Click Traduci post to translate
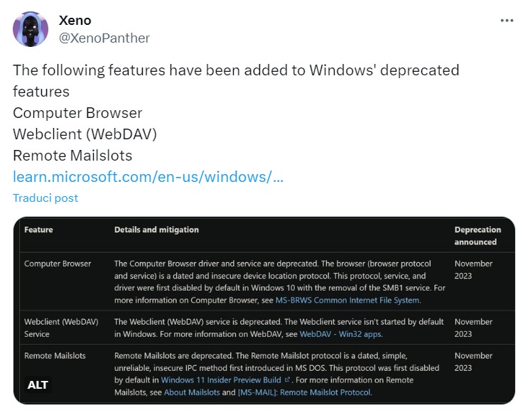The width and height of the screenshot is (530, 420). click(45, 198)
